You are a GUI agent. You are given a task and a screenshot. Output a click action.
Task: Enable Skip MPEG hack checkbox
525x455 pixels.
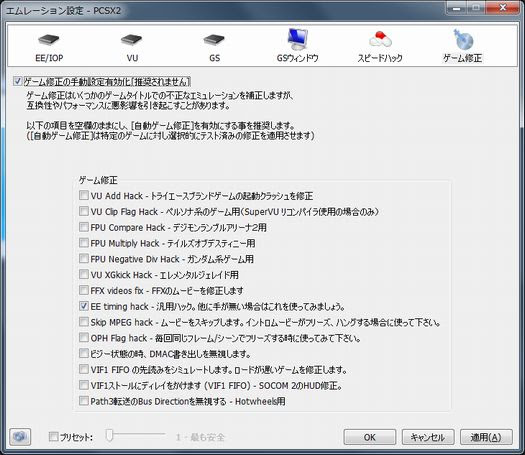click(x=83, y=322)
